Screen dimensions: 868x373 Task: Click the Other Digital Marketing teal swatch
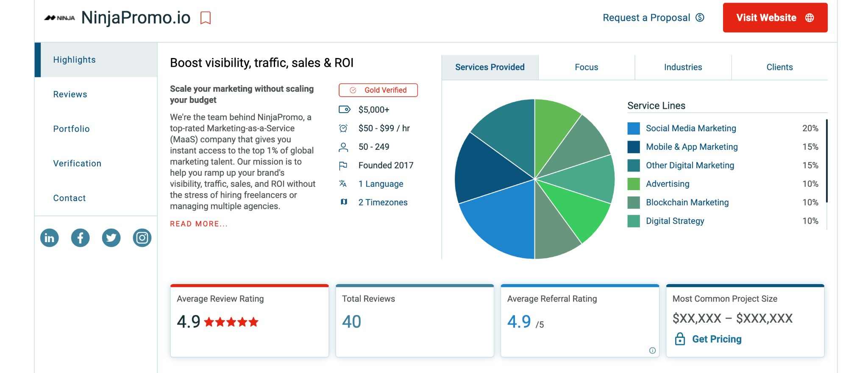(x=634, y=166)
